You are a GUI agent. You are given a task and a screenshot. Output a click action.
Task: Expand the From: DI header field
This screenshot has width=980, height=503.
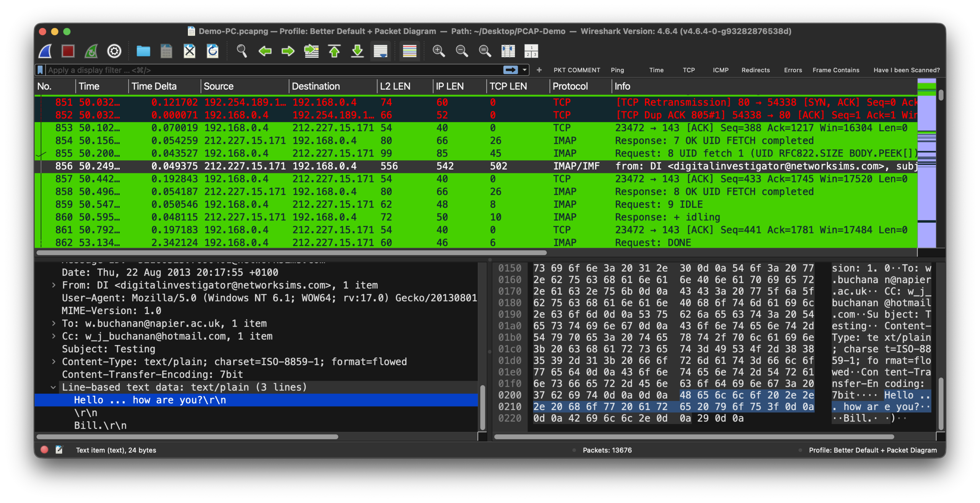click(x=54, y=285)
